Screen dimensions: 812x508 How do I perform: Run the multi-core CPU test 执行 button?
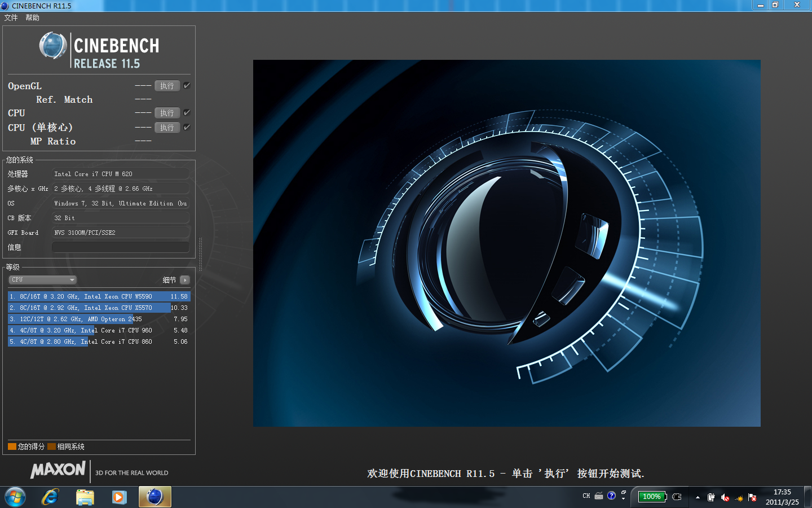click(x=167, y=113)
